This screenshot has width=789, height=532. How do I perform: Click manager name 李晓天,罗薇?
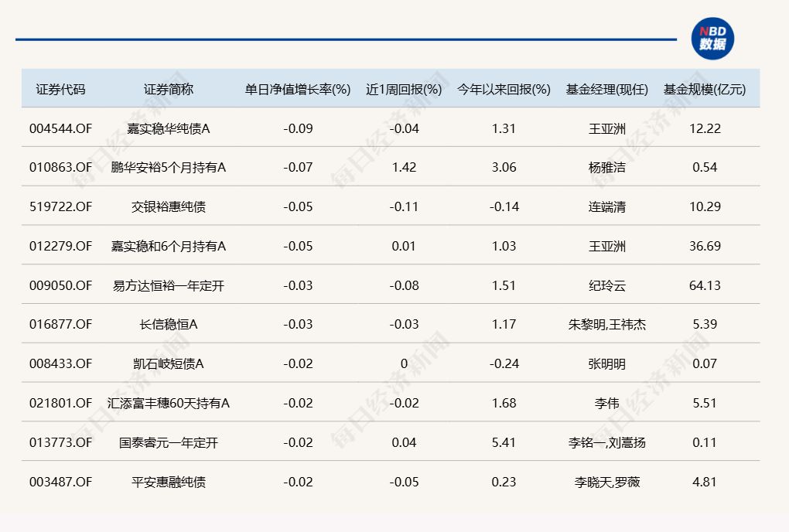pyautogui.click(x=607, y=482)
